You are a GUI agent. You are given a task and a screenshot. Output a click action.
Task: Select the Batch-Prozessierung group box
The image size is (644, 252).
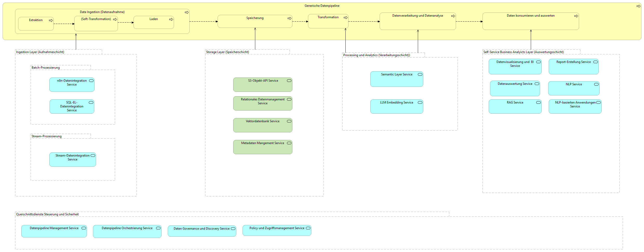tap(45, 68)
